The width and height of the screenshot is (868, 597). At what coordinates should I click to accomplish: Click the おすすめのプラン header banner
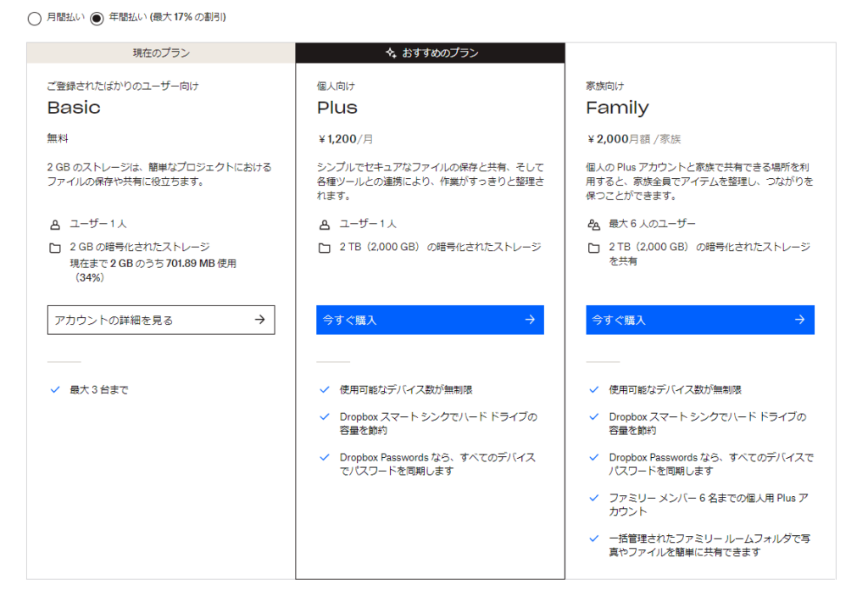tap(430, 53)
